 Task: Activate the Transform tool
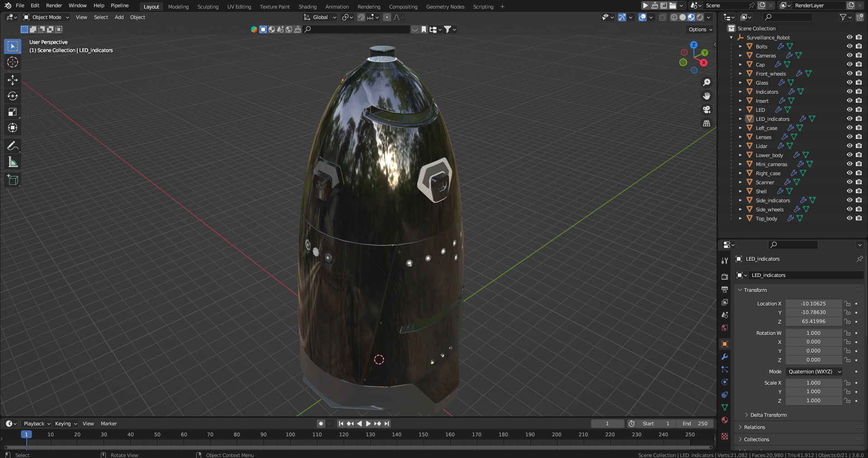(x=13, y=128)
